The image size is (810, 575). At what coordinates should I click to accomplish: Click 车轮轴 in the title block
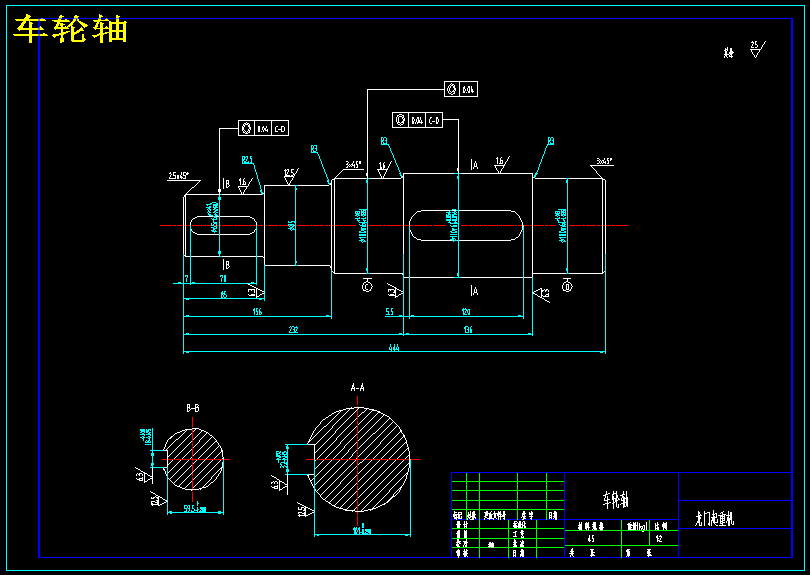(615, 500)
